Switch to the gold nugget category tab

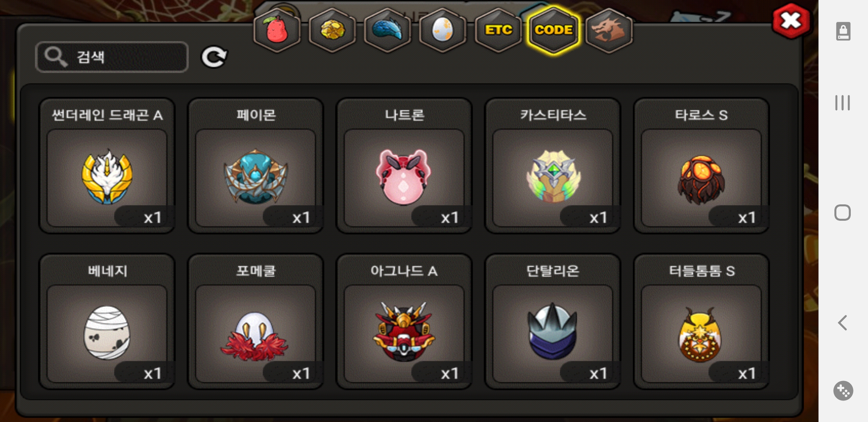pos(332,30)
